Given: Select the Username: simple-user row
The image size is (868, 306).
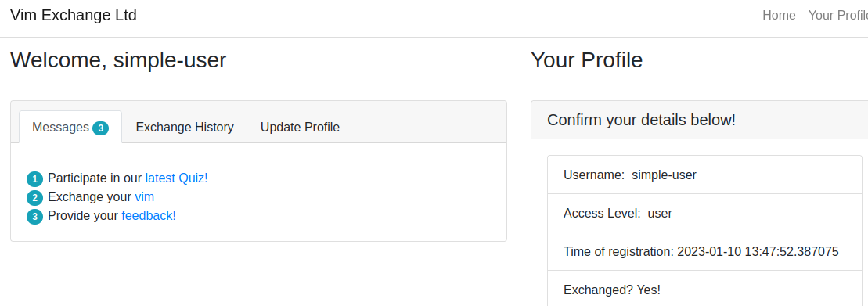Looking at the screenshot, I should [x=704, y=175].
